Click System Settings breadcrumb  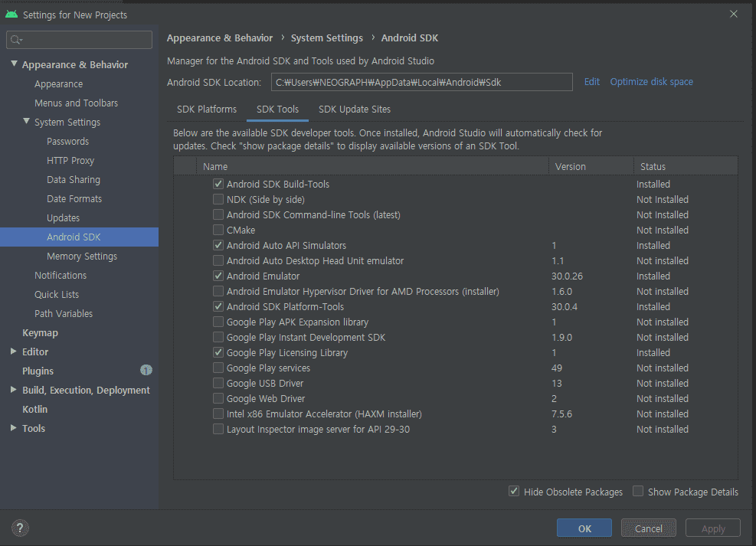(327, 38)
